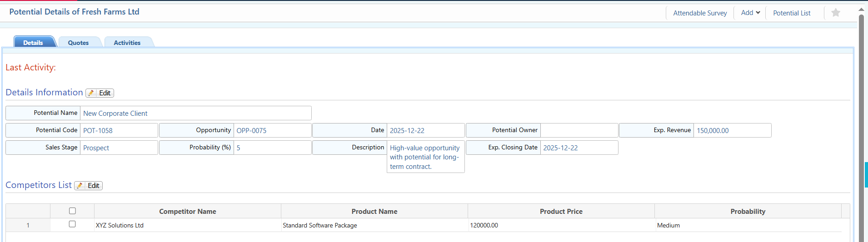Screen dimensions: 868x242
Task: Switch to the Quotes tab
Action: [x=78, y=43]
